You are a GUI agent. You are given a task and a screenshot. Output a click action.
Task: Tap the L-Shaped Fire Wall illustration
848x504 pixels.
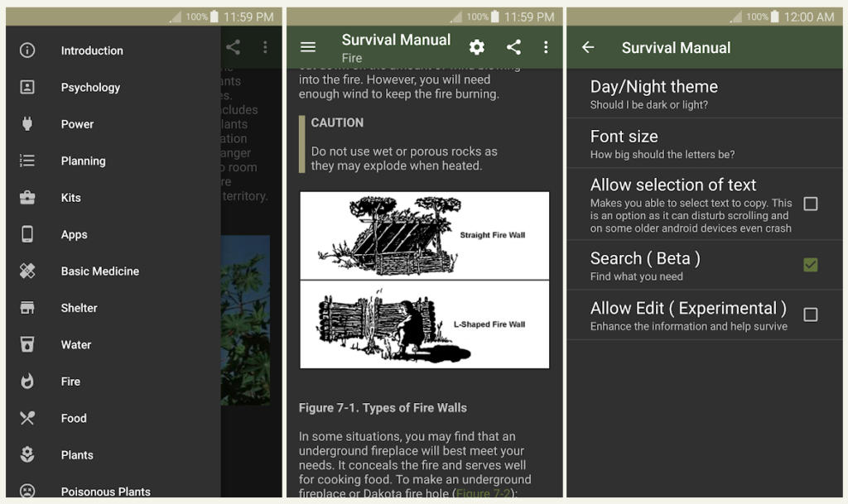pos(425,324)
